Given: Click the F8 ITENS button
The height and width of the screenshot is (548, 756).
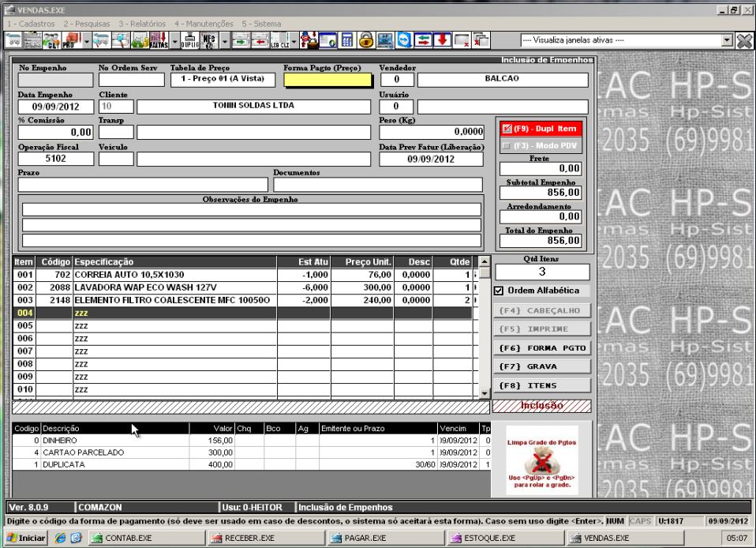Looking at the screenshot, I should [x=542, y=385].
